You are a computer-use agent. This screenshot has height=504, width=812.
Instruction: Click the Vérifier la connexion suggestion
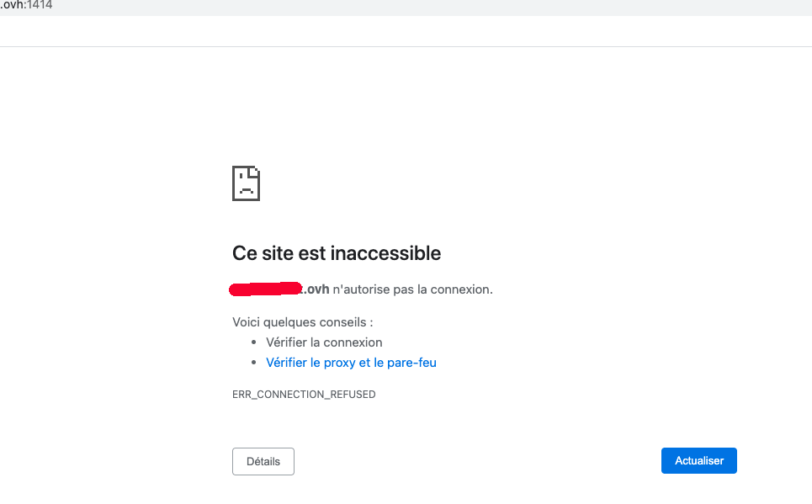pyautogui.click(x=324, y=342)
